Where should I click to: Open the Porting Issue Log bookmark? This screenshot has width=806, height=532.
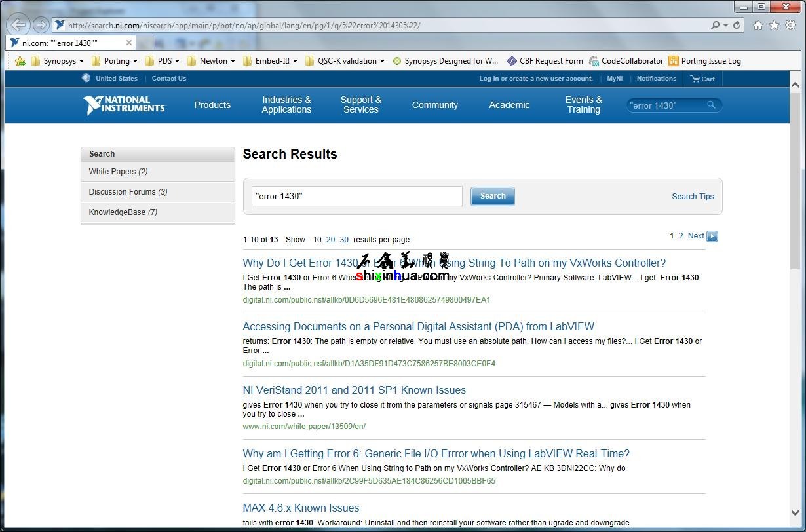point(704,61)
